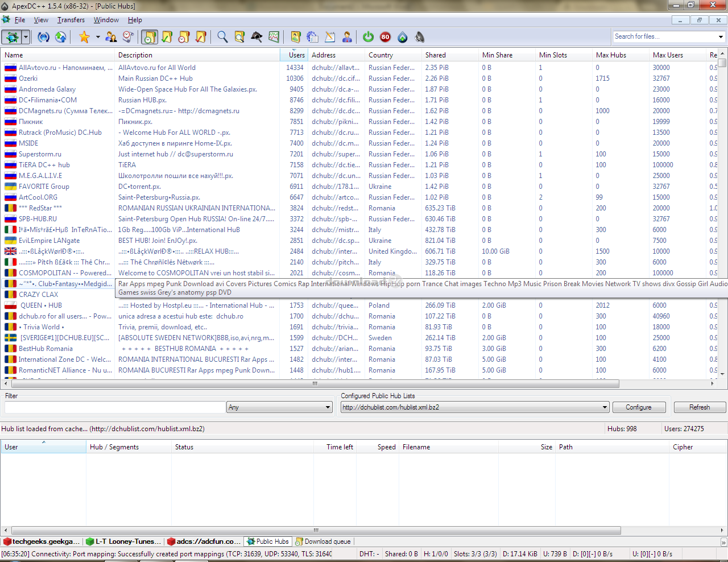Click the blue droplet update icon

click(402, 38)
